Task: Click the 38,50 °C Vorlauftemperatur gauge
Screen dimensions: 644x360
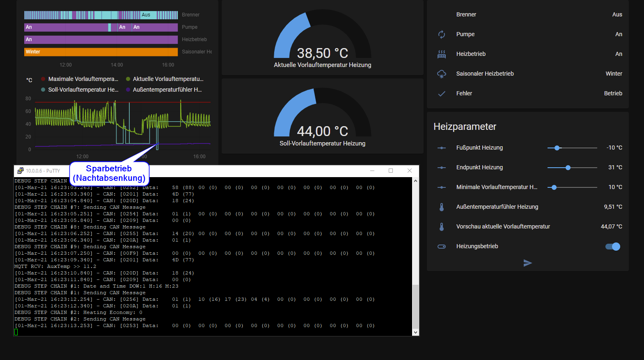Action: (x=323, y=38)
